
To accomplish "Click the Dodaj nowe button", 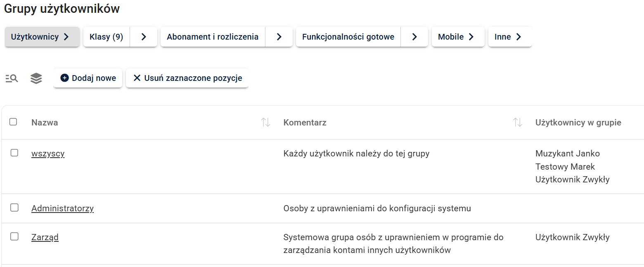I will [88, 78].
